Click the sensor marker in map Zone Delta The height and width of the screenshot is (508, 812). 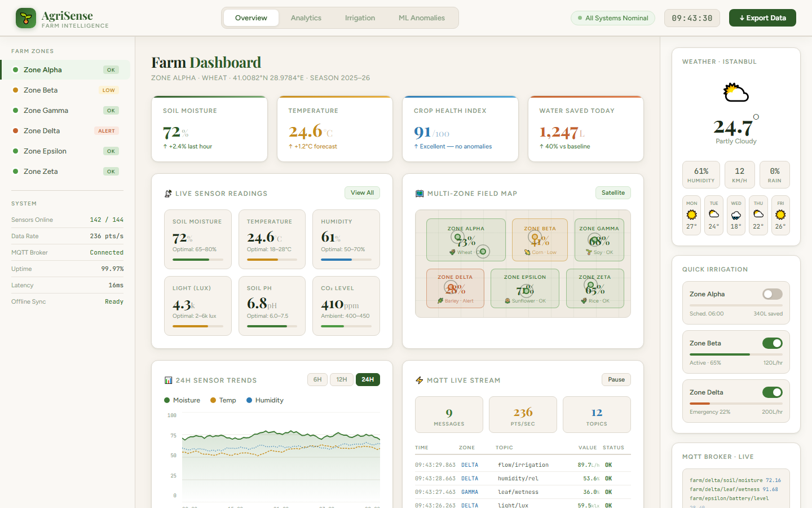click(449, 287)
